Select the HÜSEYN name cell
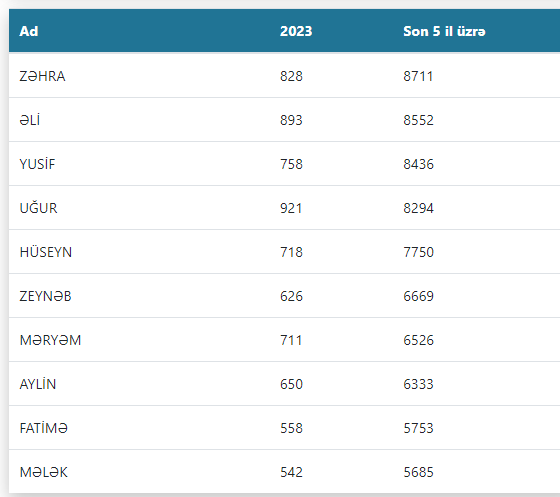The width and height of the screenshot is (560, 497). (x=46, y=252)
